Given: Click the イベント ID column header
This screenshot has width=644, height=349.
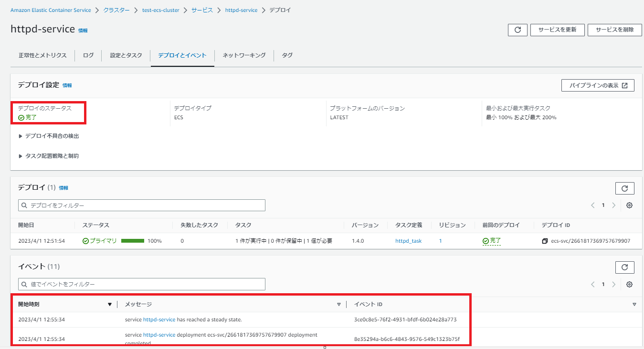Looking at the screenshot, I should click(368, 304).
